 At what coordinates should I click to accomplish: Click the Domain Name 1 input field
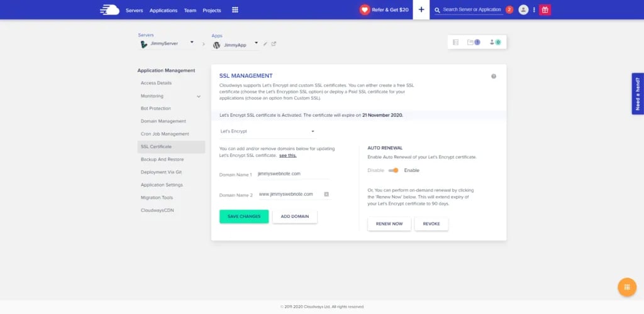(x=293, y=174)
